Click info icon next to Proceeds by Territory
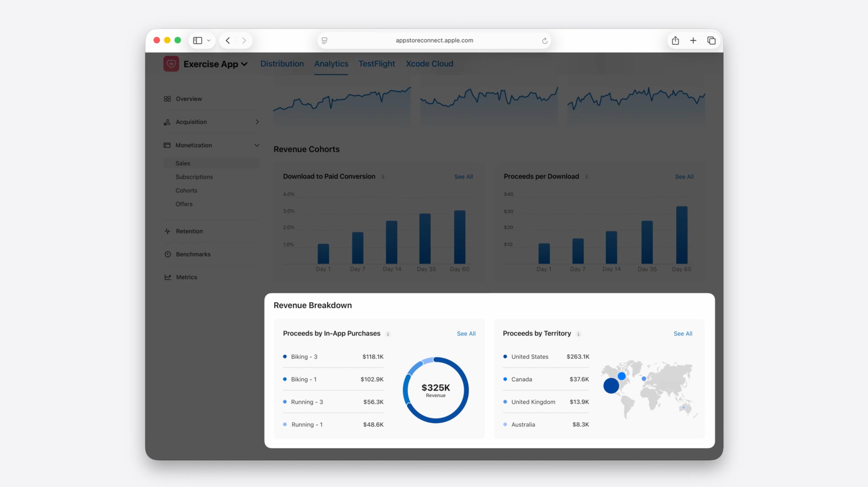 click(x=578, y=334)
